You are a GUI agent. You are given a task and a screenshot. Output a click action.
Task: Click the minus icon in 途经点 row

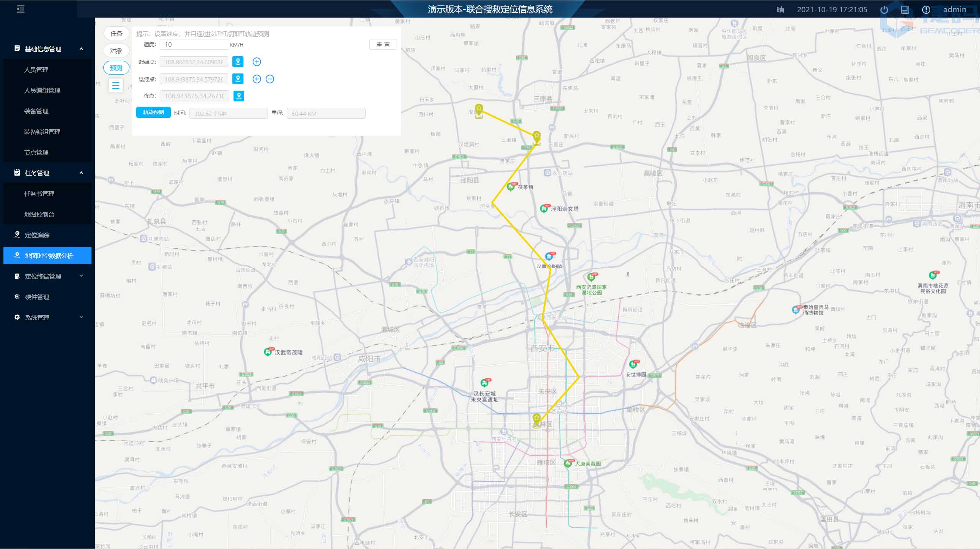tap(270, 79)
